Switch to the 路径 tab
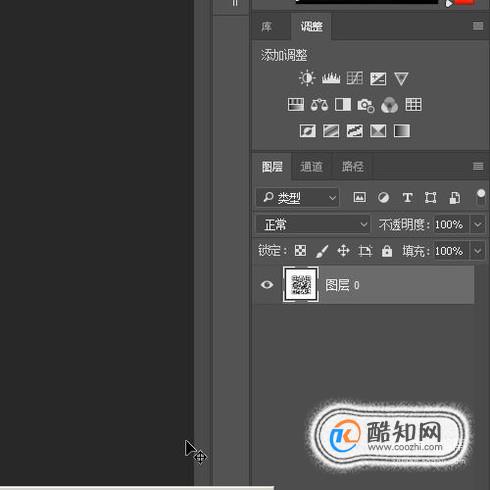 pyautogui.click(x=353, y=166)
